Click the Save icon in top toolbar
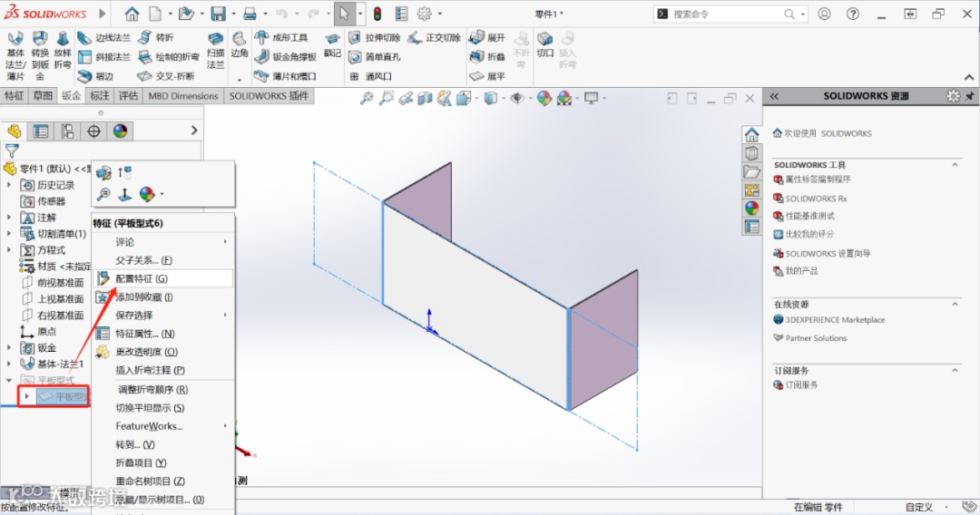Viewport: 980px width, 515px height. tap(218, 14)
